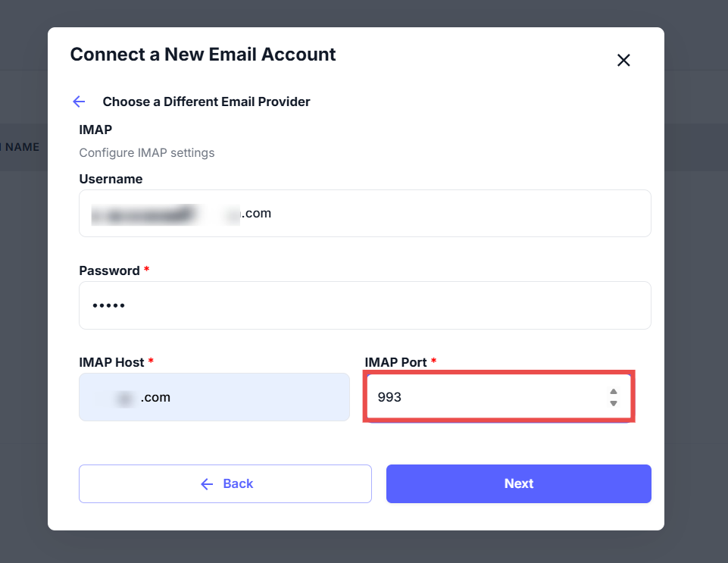Increase IMAP Port with the up arrow
Image resolution: width=728 pixels, height=563 pixels.
pos(614,391)
